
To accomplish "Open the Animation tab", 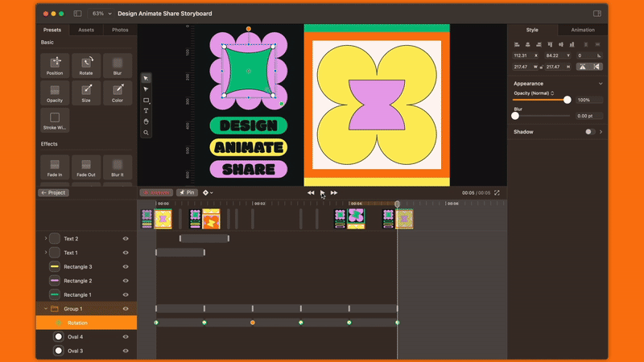I will click(x=583, y=30).
